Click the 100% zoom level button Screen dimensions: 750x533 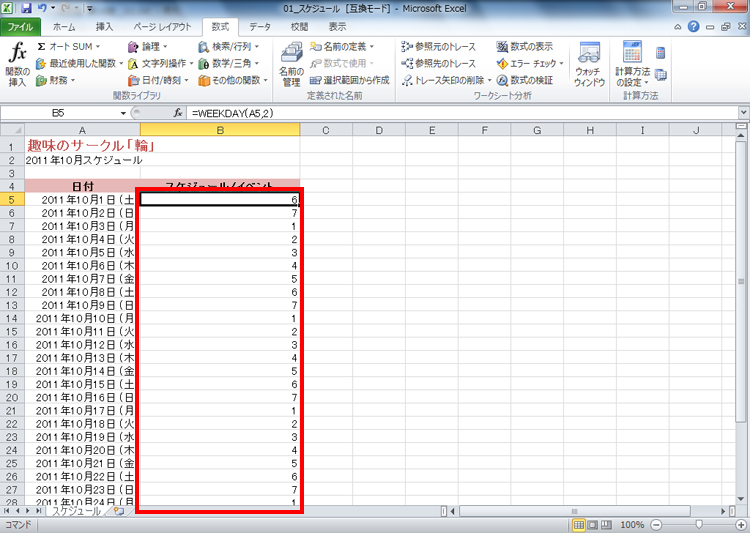pyautogui.click(x=632, y=525)
